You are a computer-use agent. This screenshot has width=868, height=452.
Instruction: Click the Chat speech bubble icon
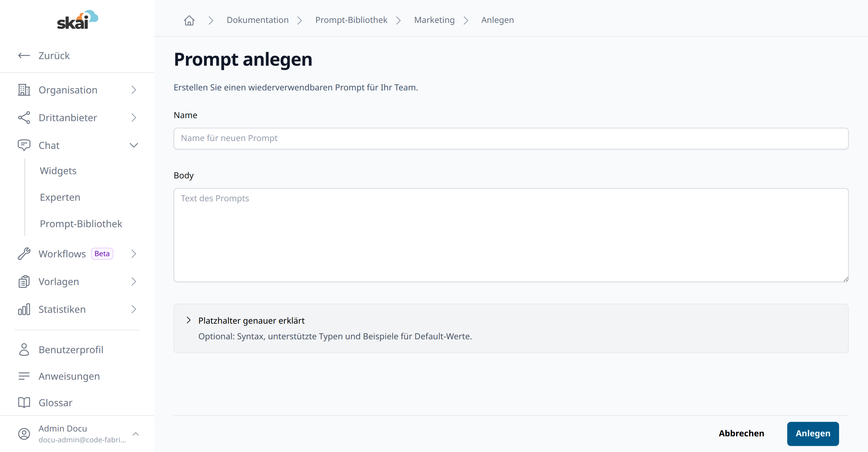pyautogui.click(x=24, y=145)
